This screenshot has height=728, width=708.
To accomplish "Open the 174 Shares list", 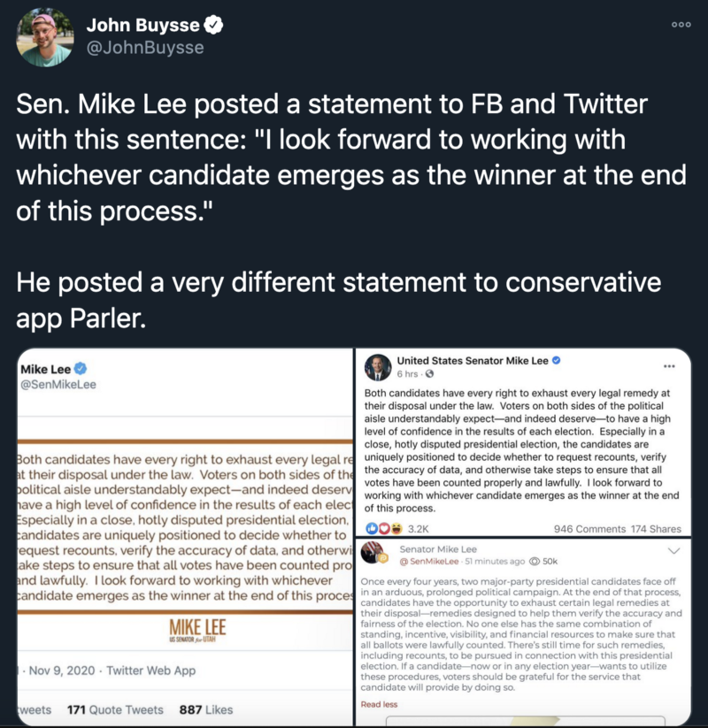I will [x=657, y=529].
